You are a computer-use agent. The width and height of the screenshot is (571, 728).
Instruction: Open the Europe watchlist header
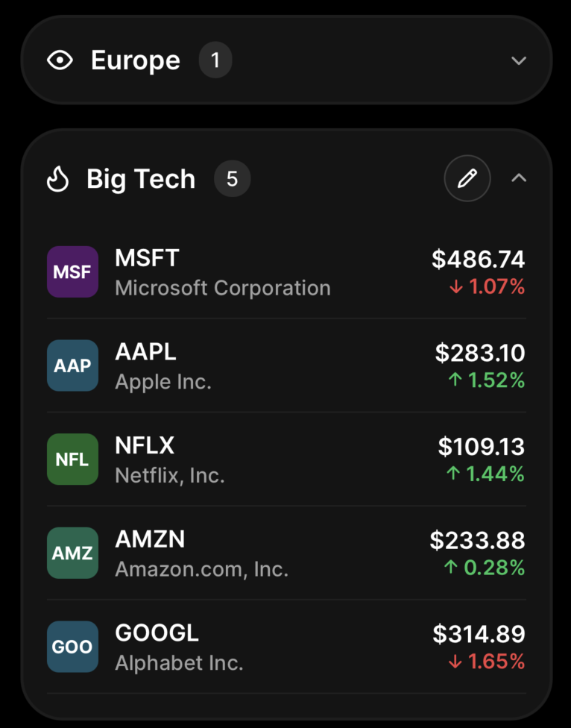pos(136,60)
